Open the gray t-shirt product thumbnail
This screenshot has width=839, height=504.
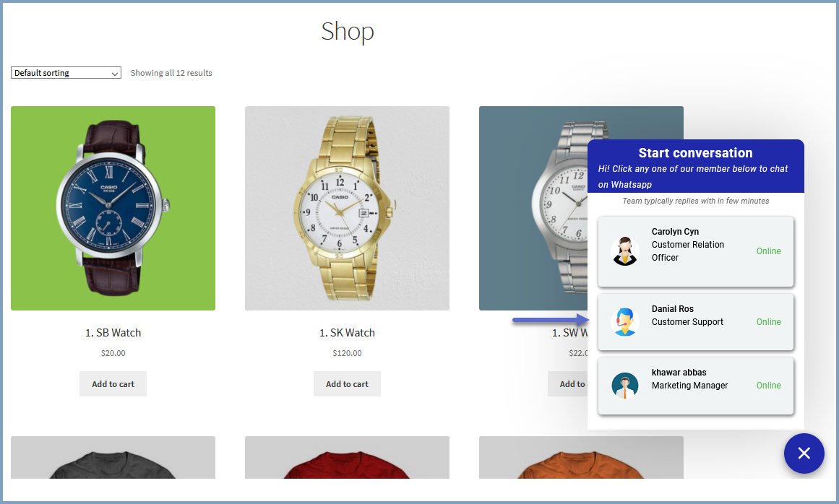[113, 458]
